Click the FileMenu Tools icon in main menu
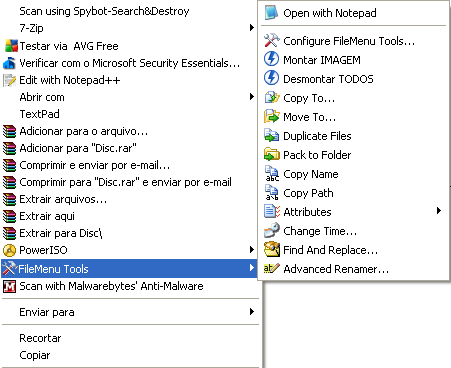The height and width of the screenshot is (368, 451). pos(9,268)
